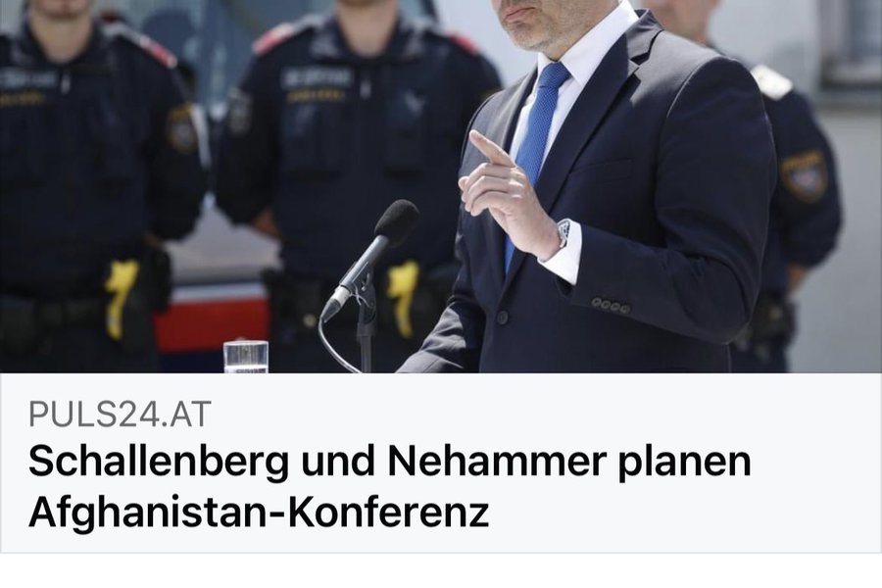Click the word Nehammer in the headline
The width and height of the screenshot is (882, 588).
[497, 462]
